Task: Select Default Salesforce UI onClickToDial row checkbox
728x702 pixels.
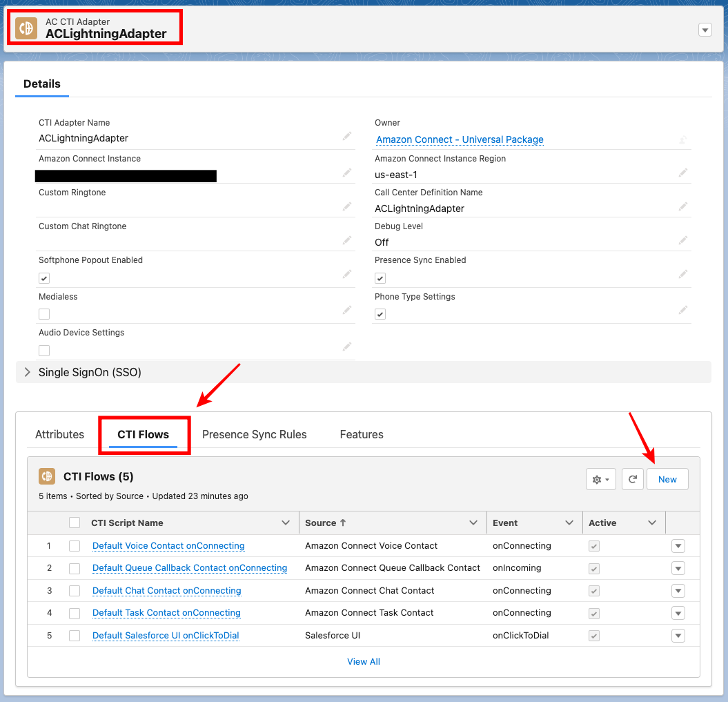Action: 75,636
